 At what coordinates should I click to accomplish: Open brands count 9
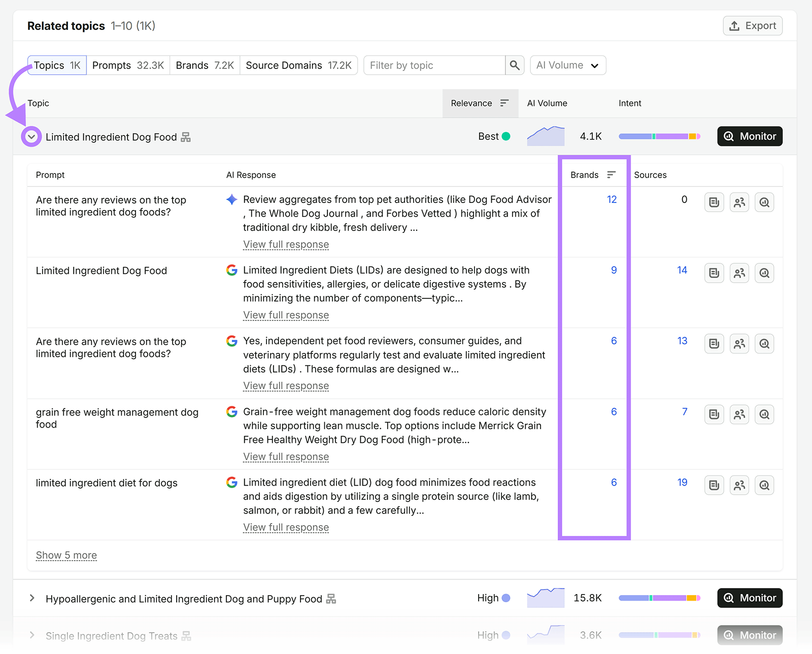point(614,270)
